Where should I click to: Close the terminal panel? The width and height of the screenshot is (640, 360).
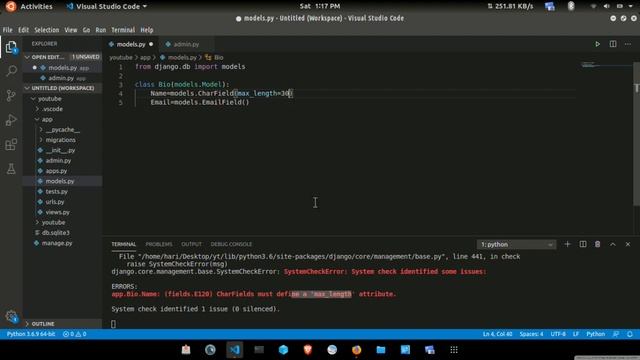point(628,244)
